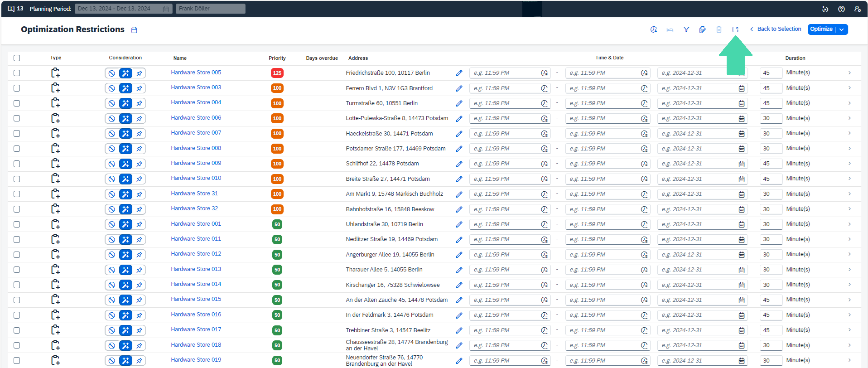Viewport: 868px width, 368px height.
Task: Click the bed icon in the toolbar
Action: 670,30
